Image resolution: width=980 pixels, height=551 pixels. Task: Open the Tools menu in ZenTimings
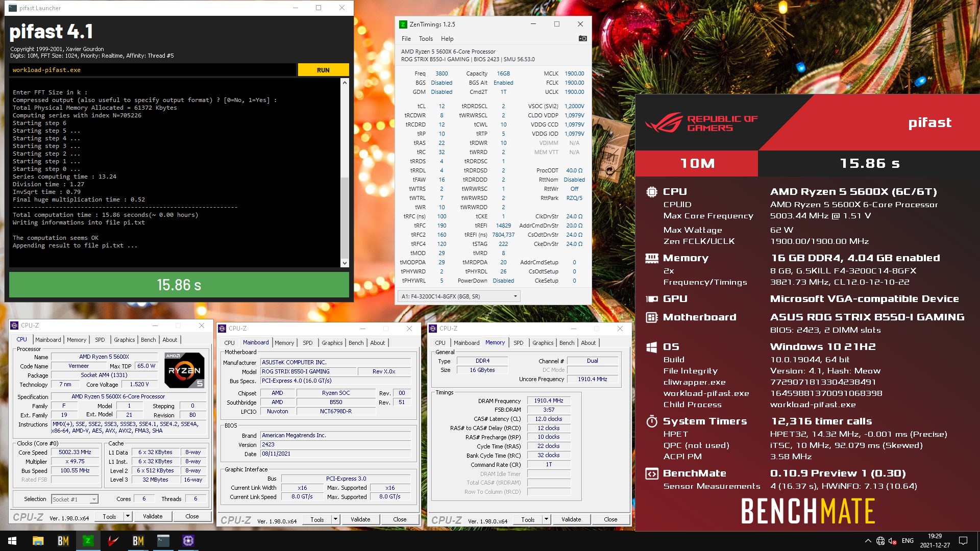pyautogui.click(x=426, y=39)
